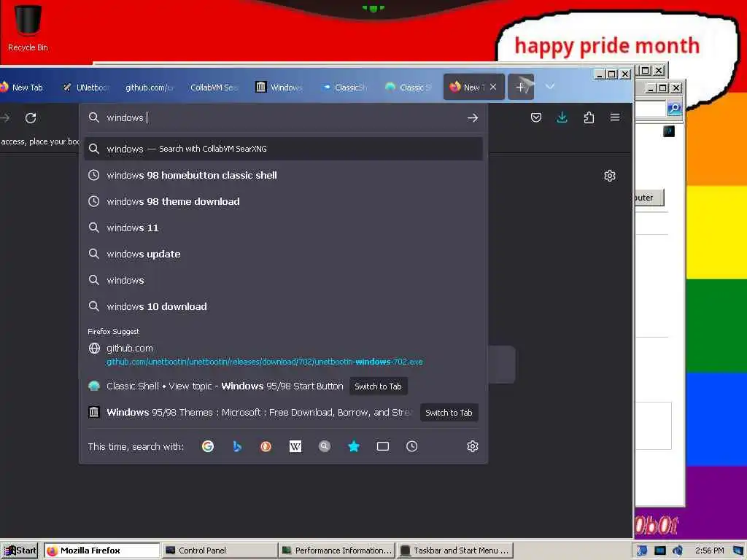Image resolution: width=747 pixels, height=560 pixels.
Task: Switch to the first New Tab tab
Action: coord(23,87)
